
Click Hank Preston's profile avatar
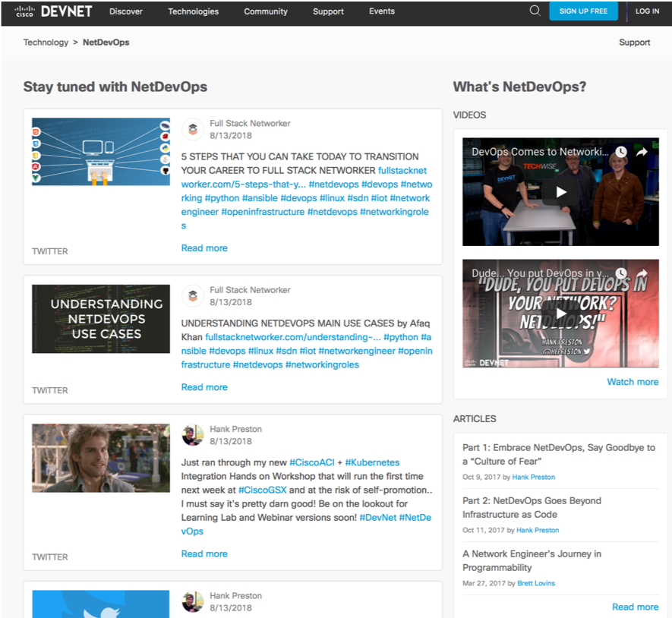(x=192, y=435)
